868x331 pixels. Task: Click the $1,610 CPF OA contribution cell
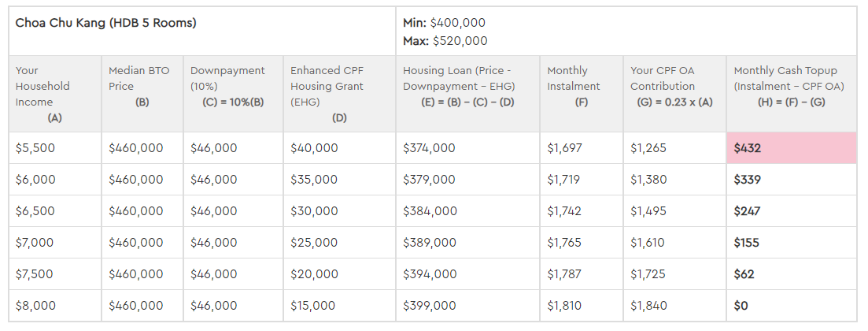674,242
